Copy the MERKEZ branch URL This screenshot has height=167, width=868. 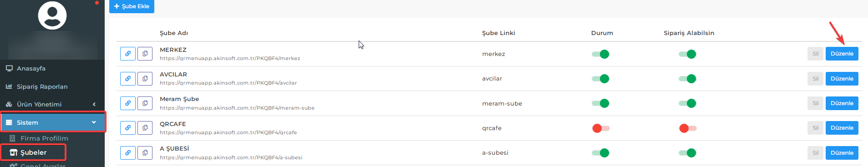[x=145, y=54]
